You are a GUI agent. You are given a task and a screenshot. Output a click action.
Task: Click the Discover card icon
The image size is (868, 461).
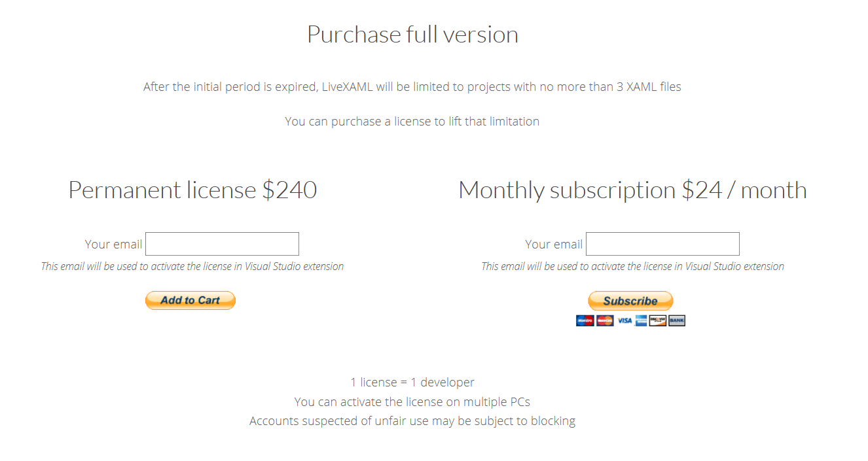pyautogui.click(x=657, y=320)
